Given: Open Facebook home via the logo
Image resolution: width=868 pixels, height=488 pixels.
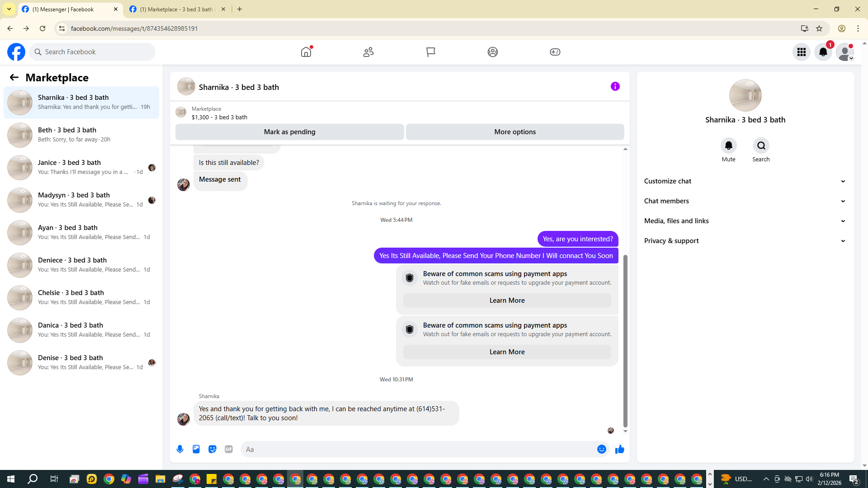Looking at the screenshot, I should (16, 52).
